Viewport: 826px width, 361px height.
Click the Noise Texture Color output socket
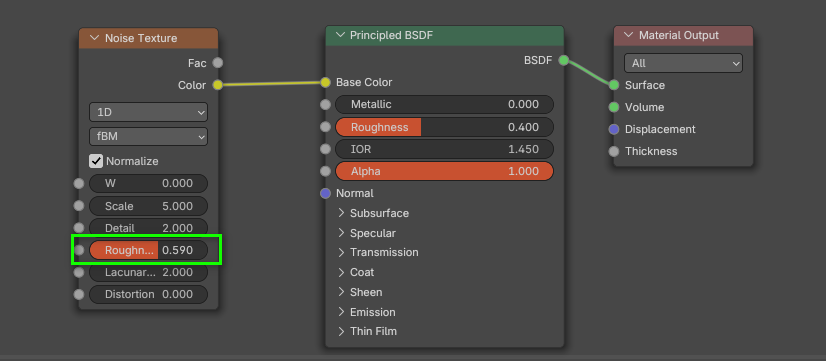coord(218,85)
